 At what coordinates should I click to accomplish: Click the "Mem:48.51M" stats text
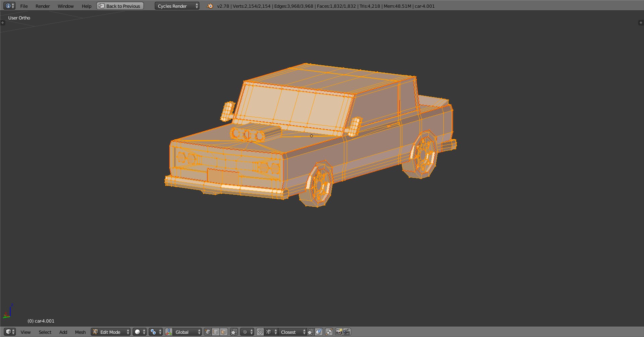pyautogui.click(x=397, y=6)
